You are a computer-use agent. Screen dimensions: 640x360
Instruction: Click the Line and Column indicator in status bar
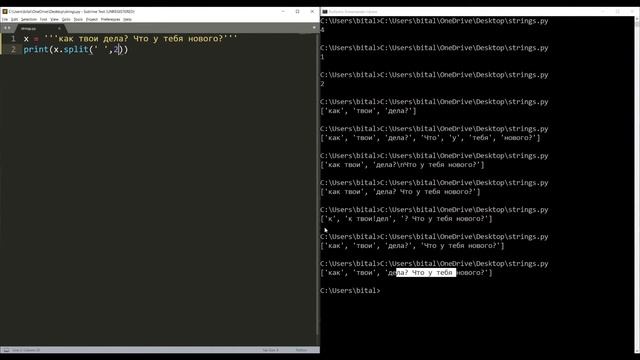coord(26,350)
